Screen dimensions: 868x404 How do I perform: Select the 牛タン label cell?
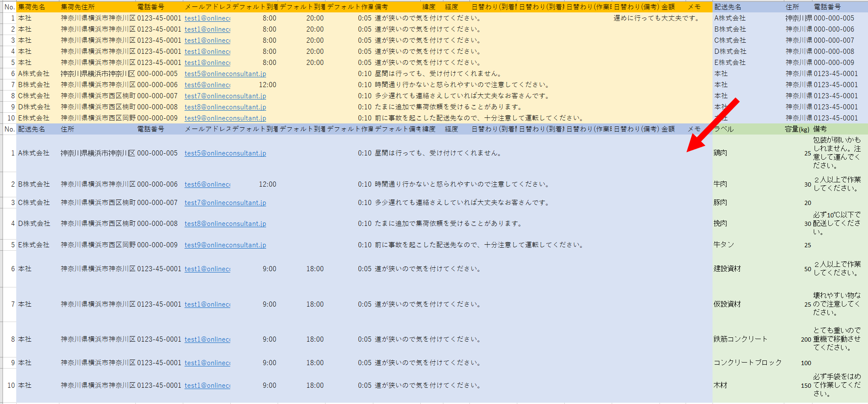pyautogui.click(x=724, y=245)
